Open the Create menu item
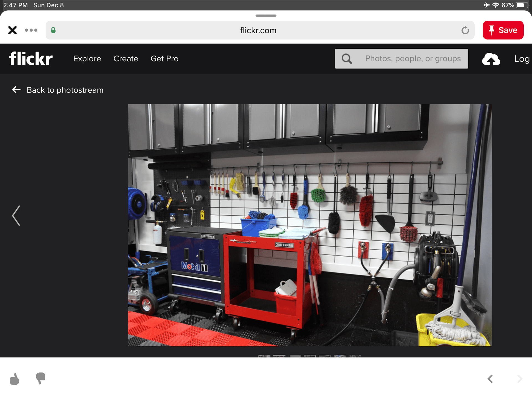Viewport: 532px width, 399px height. coord(126,59)
